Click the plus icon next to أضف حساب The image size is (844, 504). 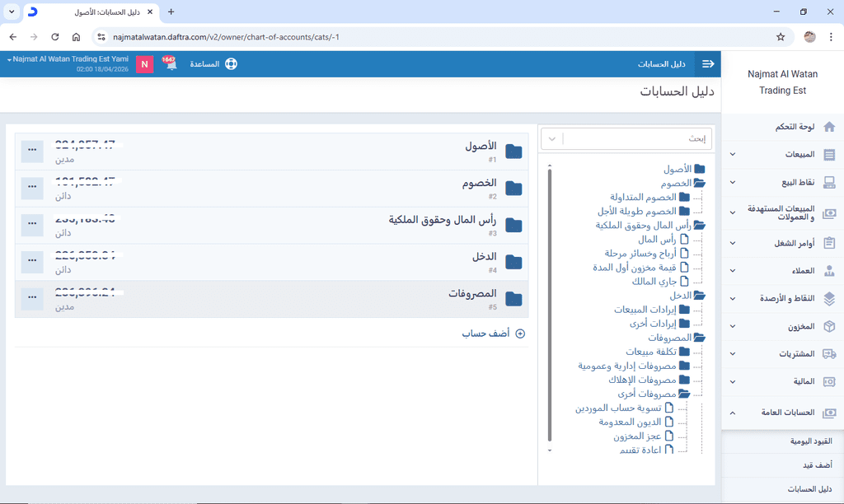519,334
